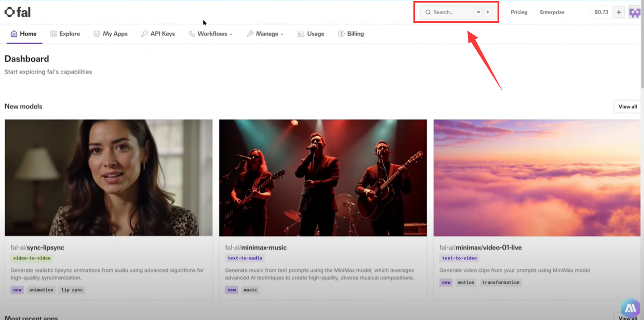Viewport: 644px width, 320px height.
Task: Click the fal-ai/sync-lipsync model title
Action: 37,247
